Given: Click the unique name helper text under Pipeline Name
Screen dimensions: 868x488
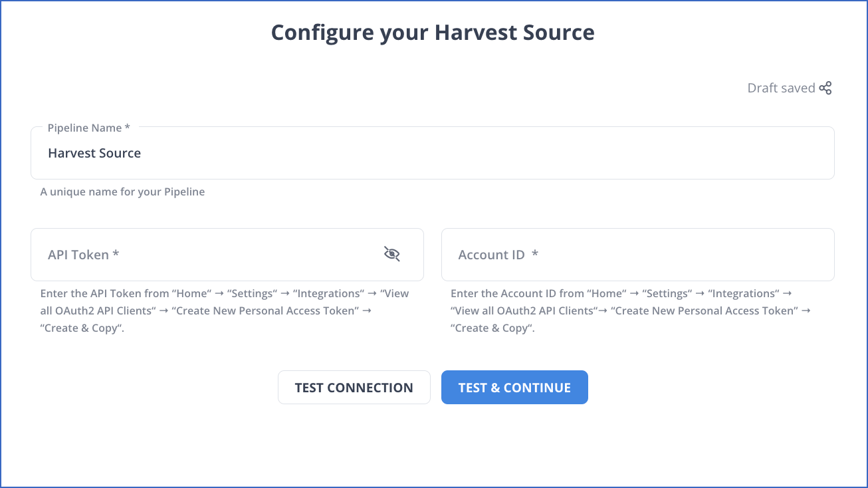Looking at the screenshot, I should point(122,191).
